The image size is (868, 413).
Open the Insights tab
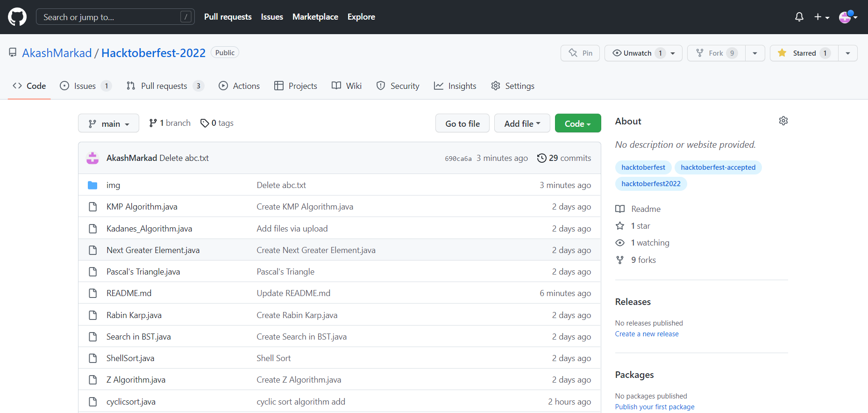[455, 86]
